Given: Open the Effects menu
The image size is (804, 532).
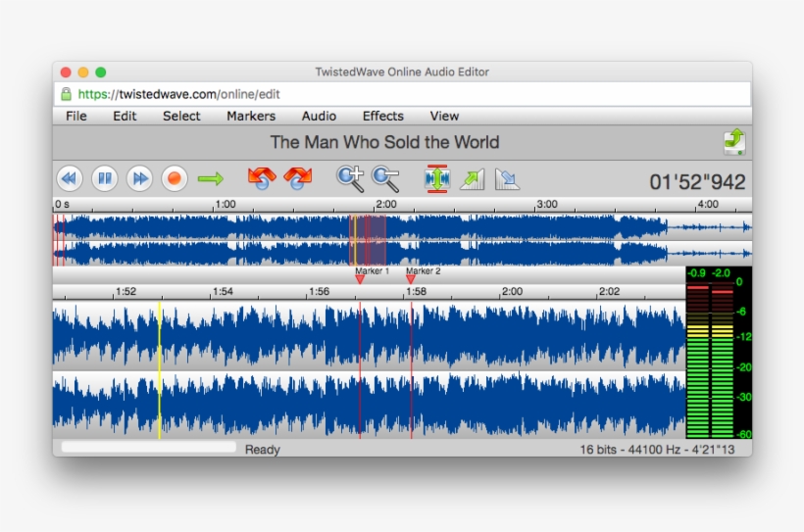Looking at the screenshot, I should coord(383,116).
